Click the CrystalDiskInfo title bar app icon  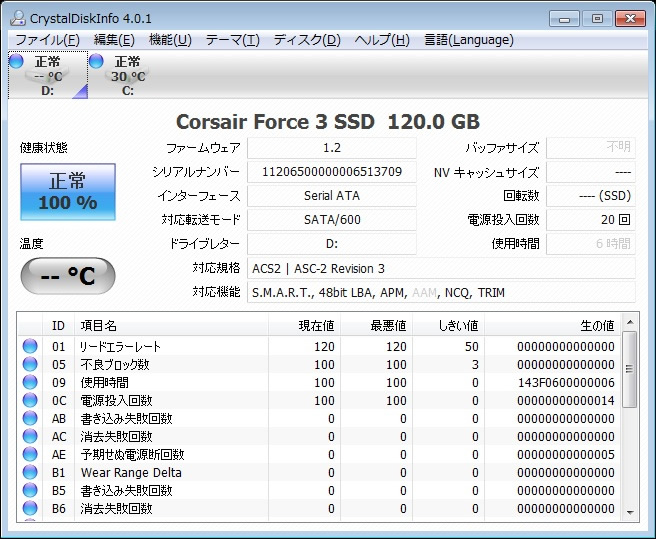coord(17,18)
